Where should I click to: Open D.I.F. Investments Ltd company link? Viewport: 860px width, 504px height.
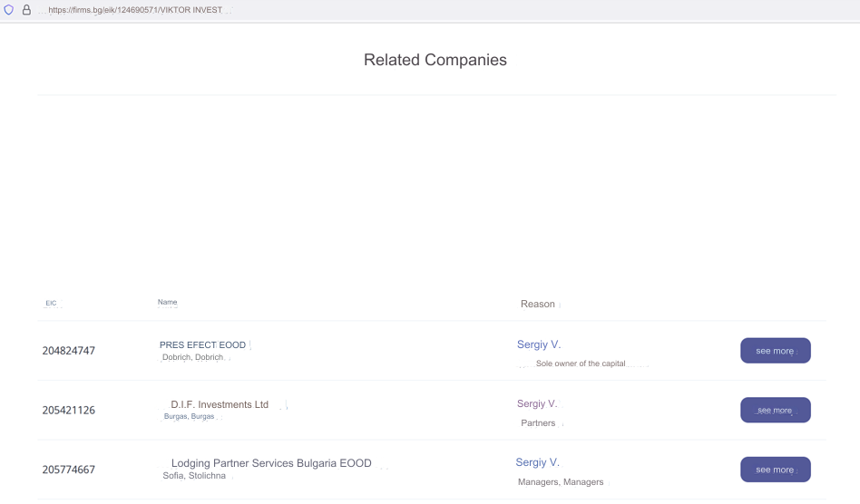click(220, 404)
